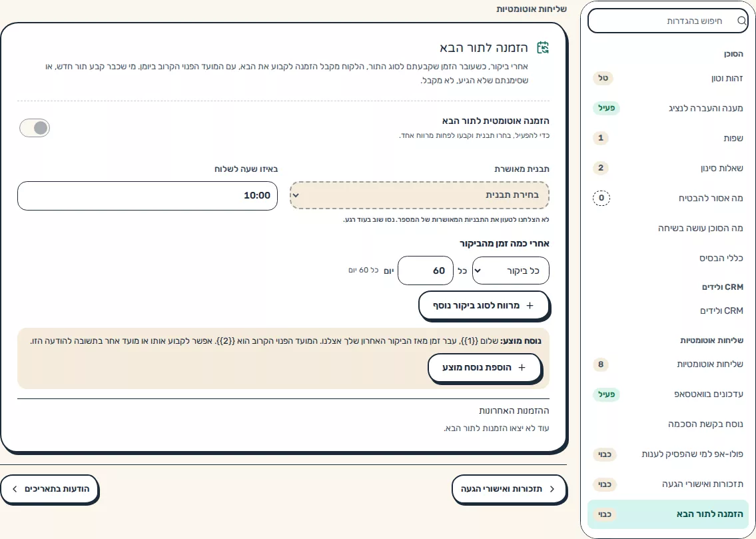
Task: Open מה אסור להבטיח in the sidebar
Action: (x=668, y=198)
